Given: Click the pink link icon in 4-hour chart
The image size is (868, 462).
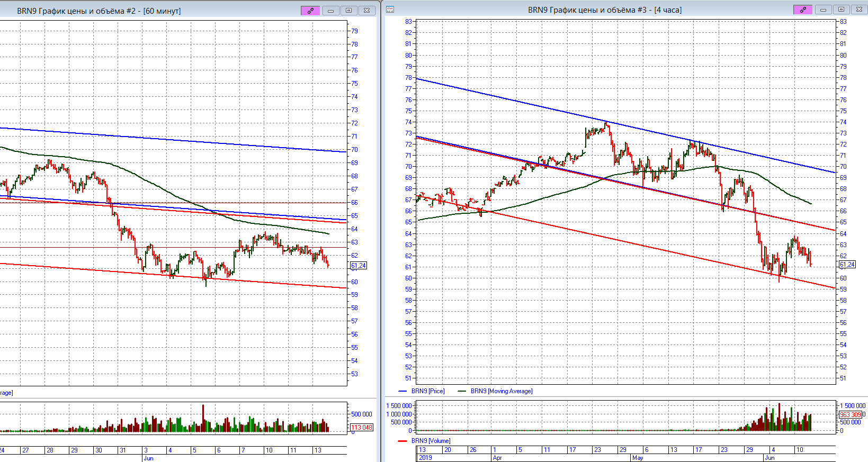Looking at the screenshot, I should point(803,10).
